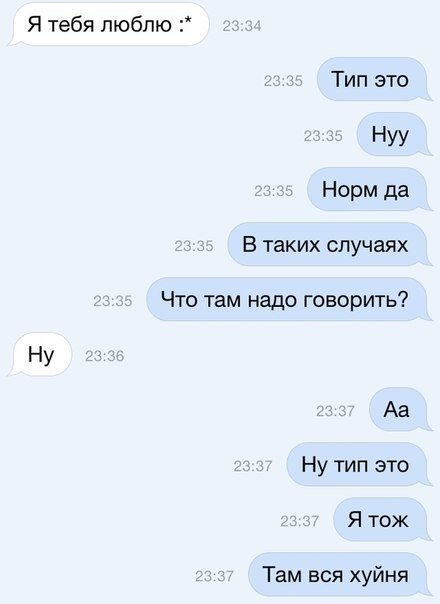Click the timestamp beside 'Нуу'
Screen dimensions: 440x604
pos(323,136)
